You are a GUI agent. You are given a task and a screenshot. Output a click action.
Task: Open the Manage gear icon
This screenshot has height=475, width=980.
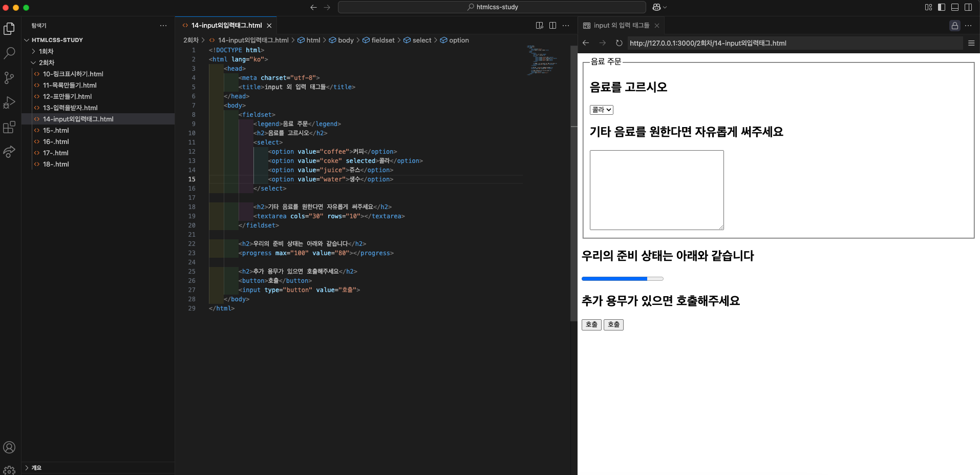[9, 469]
